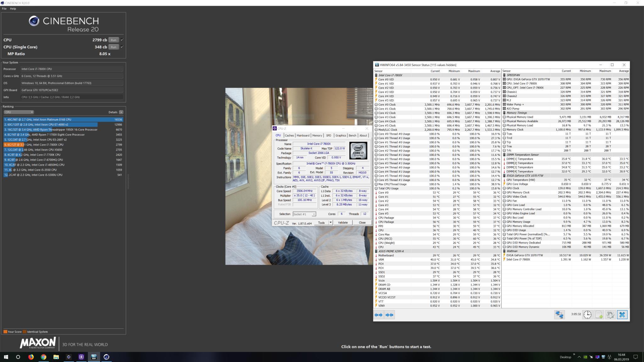Switch to CPU-Z About tab
Viewport: 644px width, 362px height.
click(x=363, y=135)
